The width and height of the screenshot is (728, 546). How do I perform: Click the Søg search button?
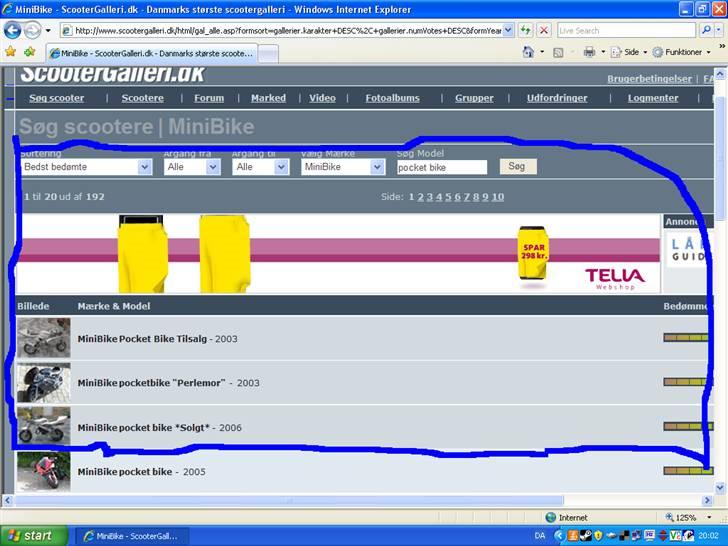(518, 166)
